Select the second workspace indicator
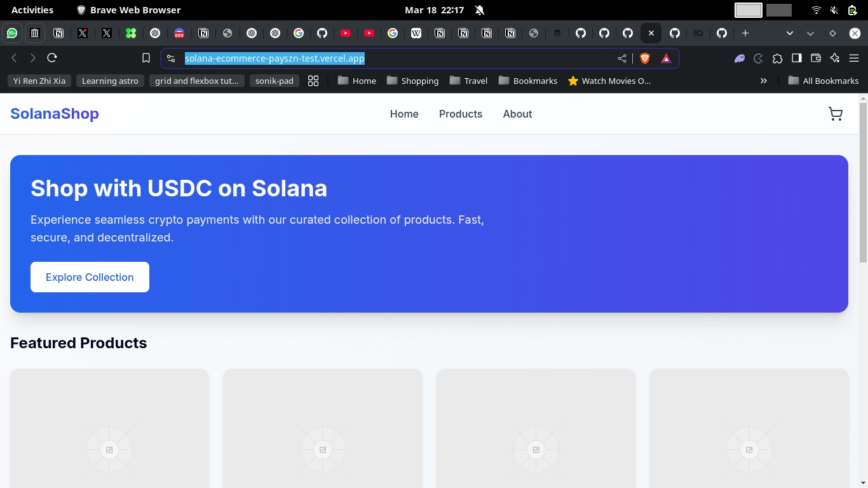Image resolution: width=868 pixels, height=488 pixels. [779, 10]
